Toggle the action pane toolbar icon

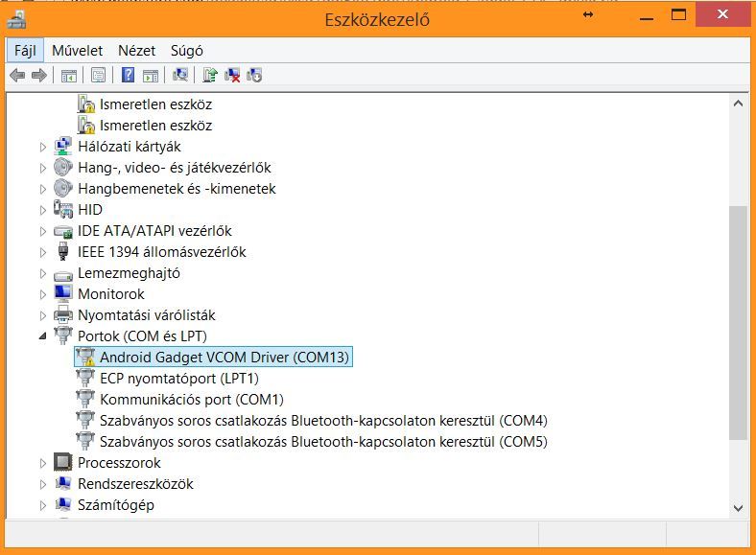(151, 75)
